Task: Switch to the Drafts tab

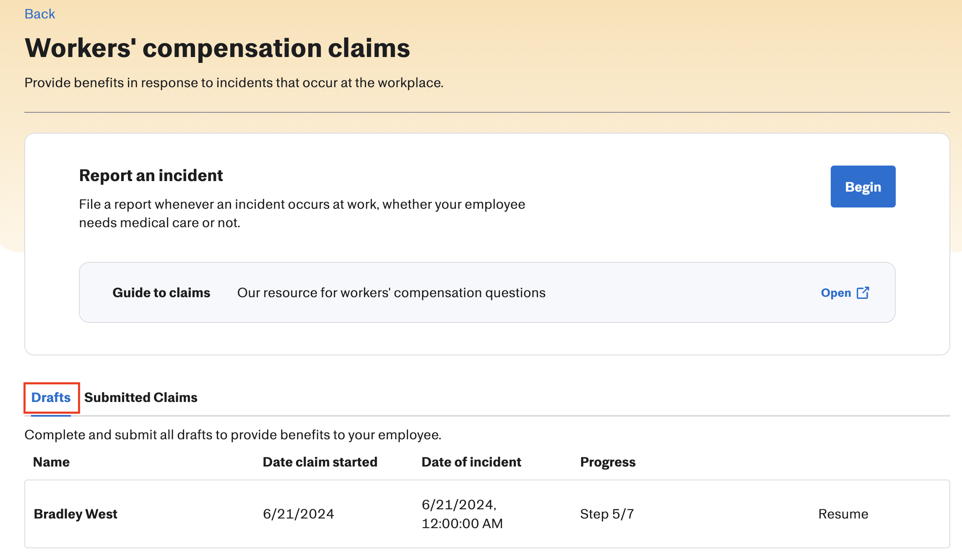Action: (x=51, y=397)
